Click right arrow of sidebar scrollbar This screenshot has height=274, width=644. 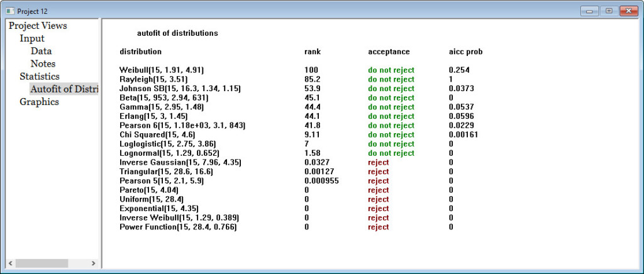click(x=93, y=263)
